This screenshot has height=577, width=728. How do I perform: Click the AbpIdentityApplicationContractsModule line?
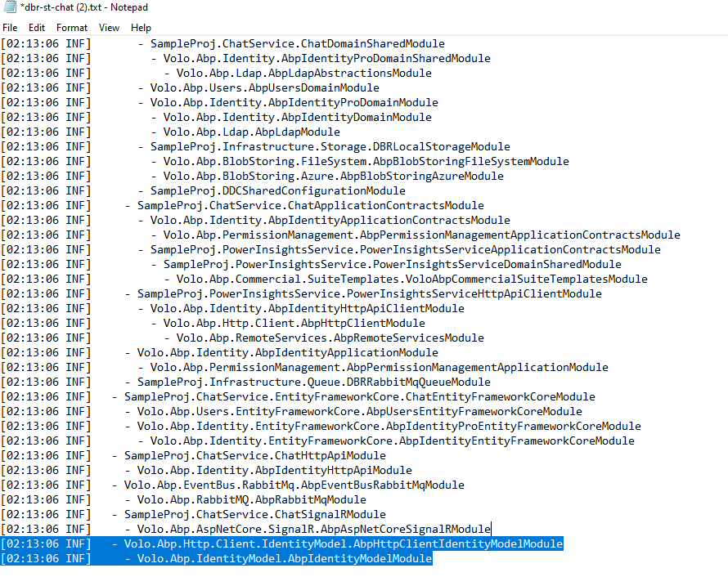coord(255,221)
